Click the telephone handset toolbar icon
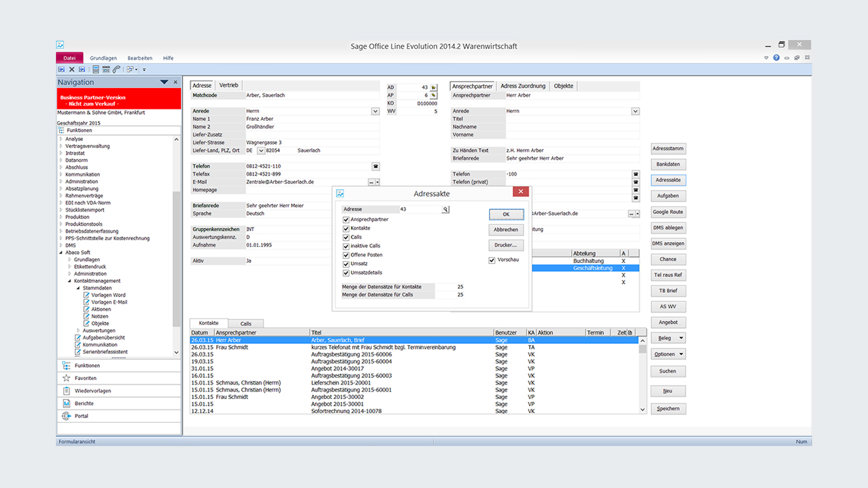 [x=116, y=69]
